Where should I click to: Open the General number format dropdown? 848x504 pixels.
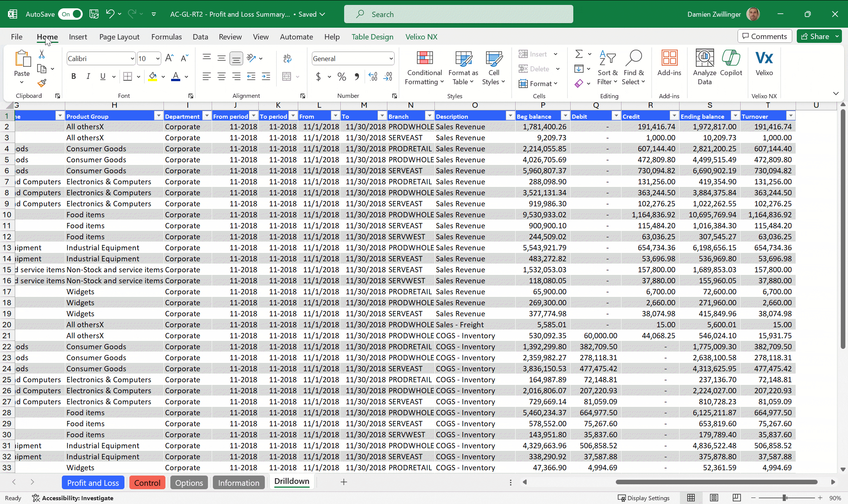(x=391, y=59)
